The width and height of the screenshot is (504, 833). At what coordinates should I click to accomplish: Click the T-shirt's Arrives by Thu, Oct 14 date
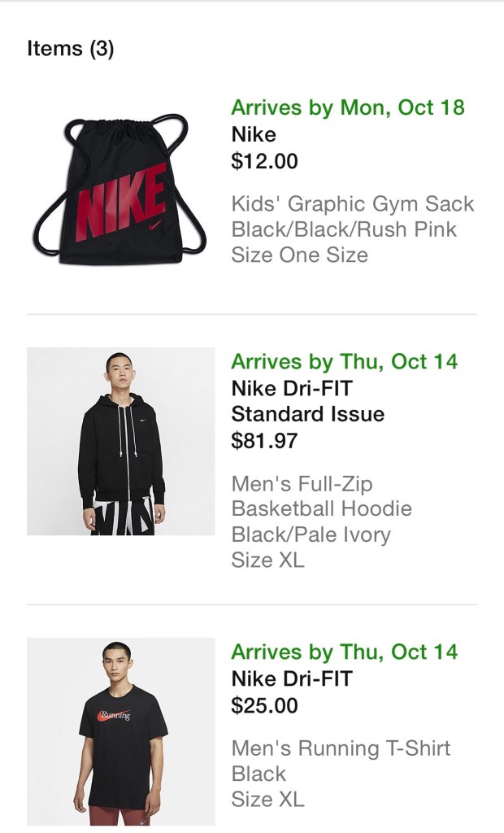344,652
